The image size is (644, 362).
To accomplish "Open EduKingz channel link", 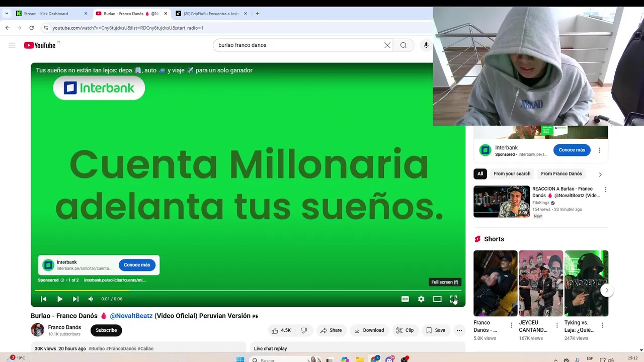I will [x=541, y=203].
